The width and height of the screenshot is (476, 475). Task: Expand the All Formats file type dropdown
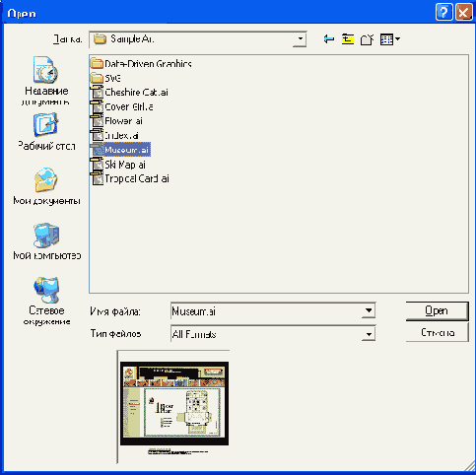coord(369,334)
